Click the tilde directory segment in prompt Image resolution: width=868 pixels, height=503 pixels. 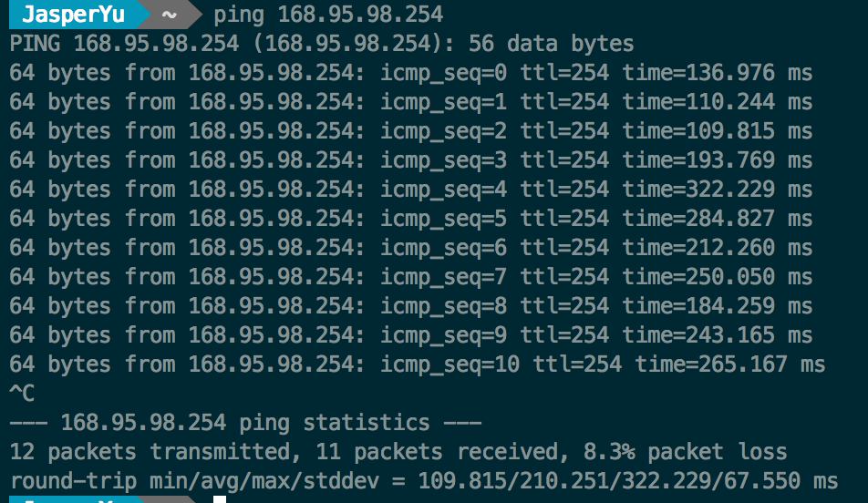(x=169, y=15)
